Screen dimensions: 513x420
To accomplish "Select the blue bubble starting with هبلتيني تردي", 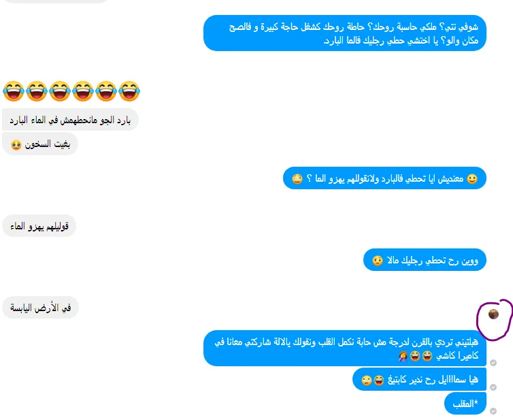I will [345, 349].
